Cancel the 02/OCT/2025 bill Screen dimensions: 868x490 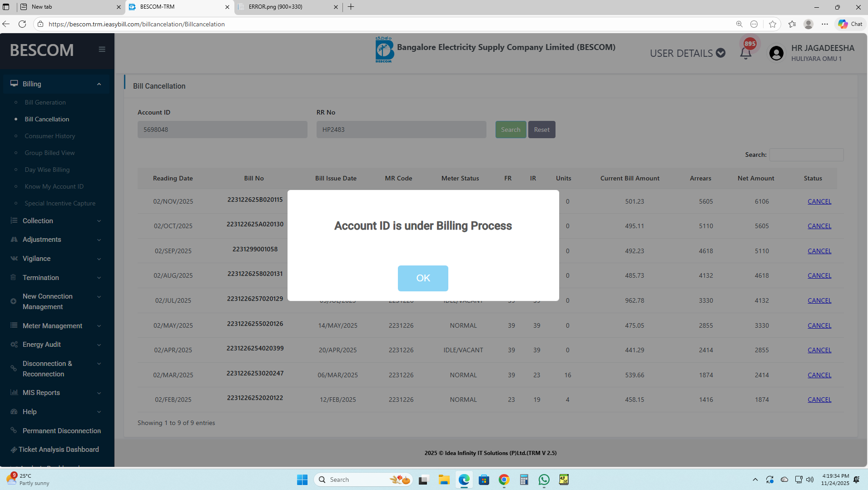(819, 226)
